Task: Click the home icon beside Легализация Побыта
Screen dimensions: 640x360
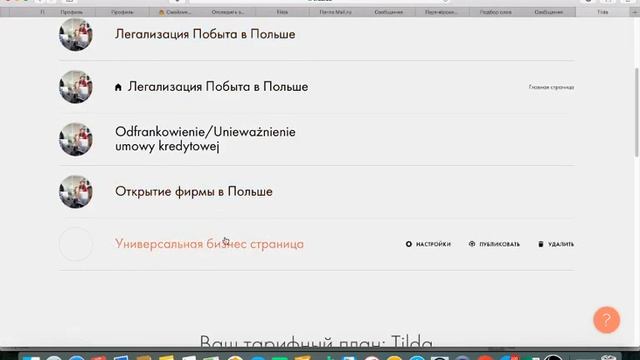Action: coord(118,87)
